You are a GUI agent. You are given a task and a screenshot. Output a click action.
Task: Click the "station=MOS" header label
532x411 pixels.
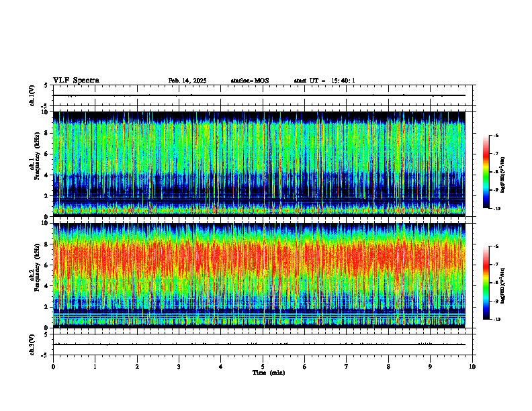(250, 81)
